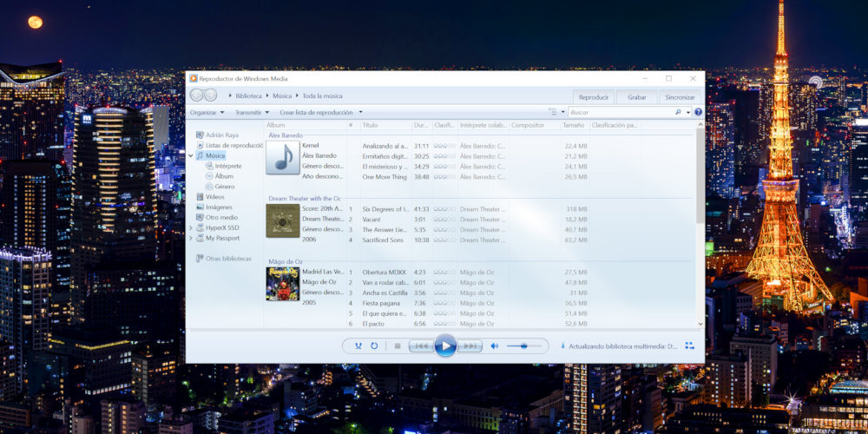Open the view options icon
Screen dimensions: 868x434
coord(552,112)
